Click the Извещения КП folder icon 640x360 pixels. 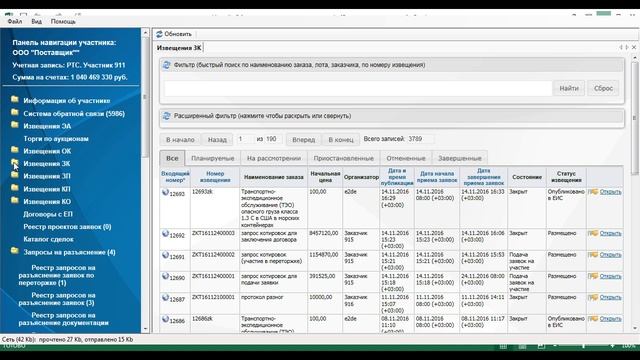coord(15,188)
